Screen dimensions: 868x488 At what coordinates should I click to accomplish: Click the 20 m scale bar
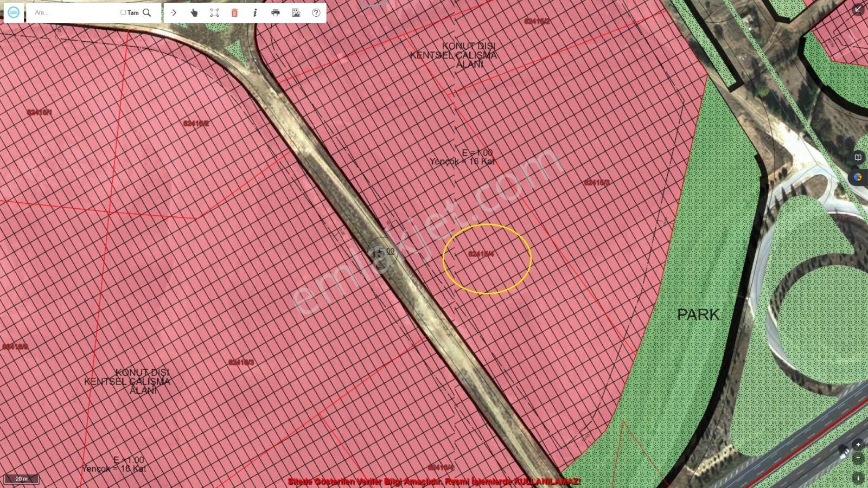pyautogui.click(x=22, y=479)
